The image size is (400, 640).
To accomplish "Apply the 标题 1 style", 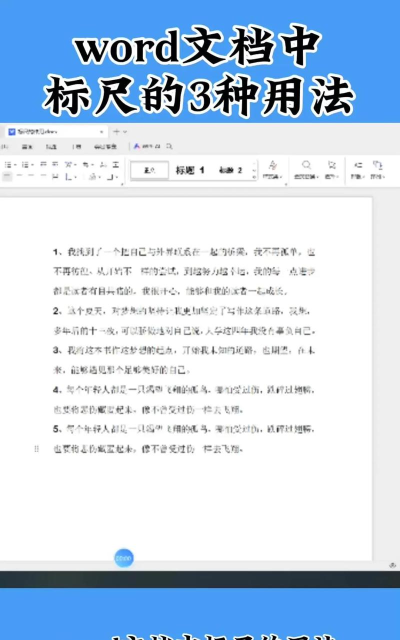I will [189, 170].
